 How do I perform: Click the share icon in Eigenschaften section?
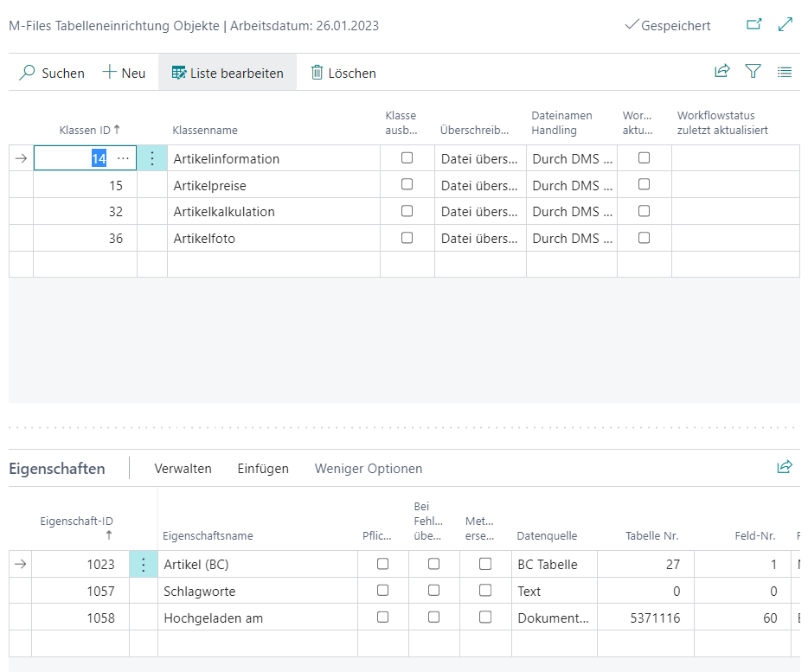(x=785, y=467)
